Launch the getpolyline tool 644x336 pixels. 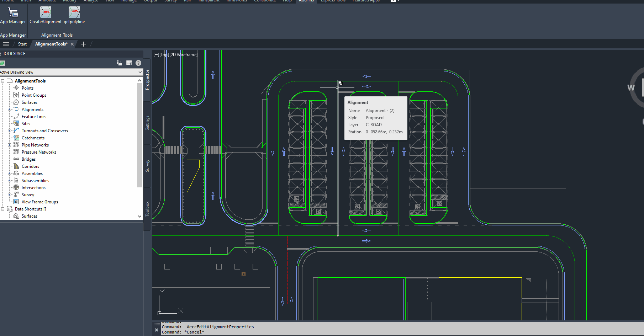[74, 12]
